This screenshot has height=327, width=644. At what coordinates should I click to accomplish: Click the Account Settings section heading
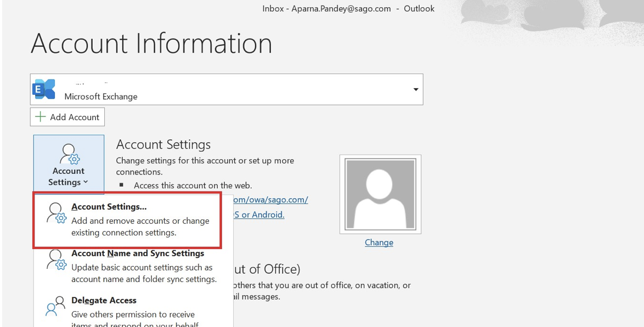tap(163, 145)
